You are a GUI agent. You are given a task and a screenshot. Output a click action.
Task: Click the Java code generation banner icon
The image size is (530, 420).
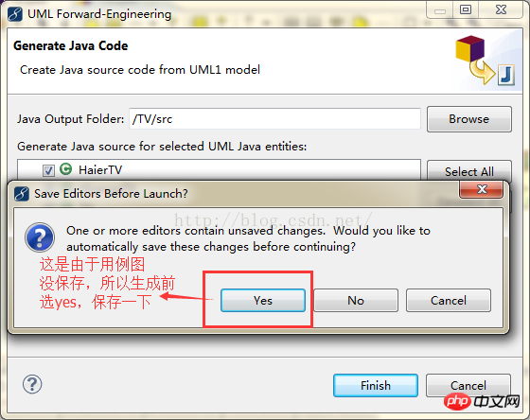485,61
